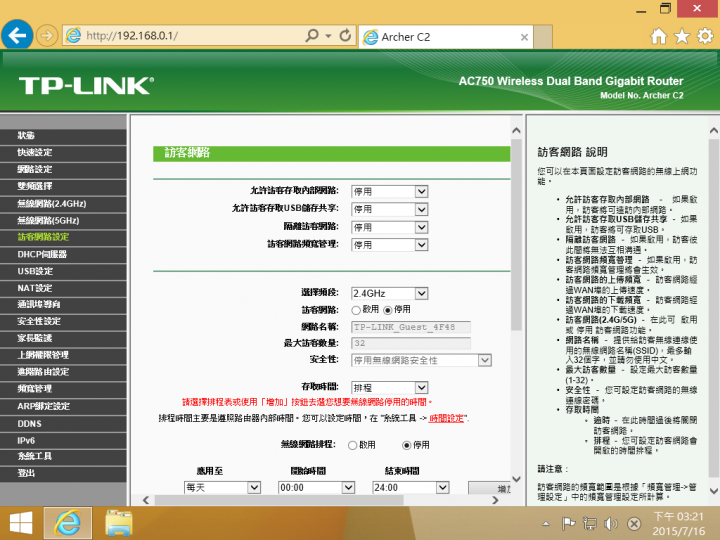Viewport: 720px width, 540px height.
Task: Open the 系統工具 menu item
Action: click(x=63, y=456)
